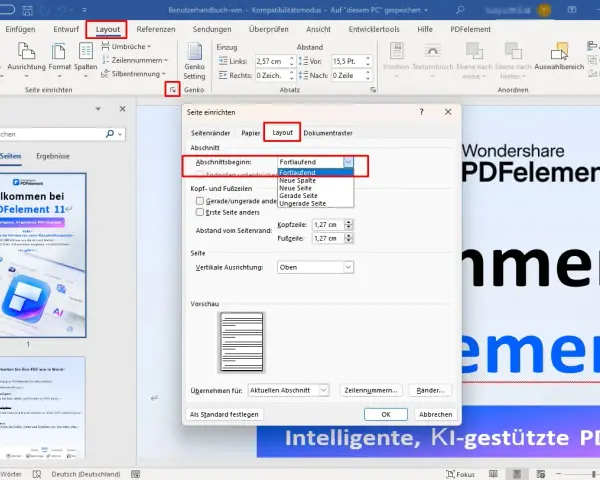Click the read mode view icon
This screenshot has width=600, height=480.
pos(493,474)
